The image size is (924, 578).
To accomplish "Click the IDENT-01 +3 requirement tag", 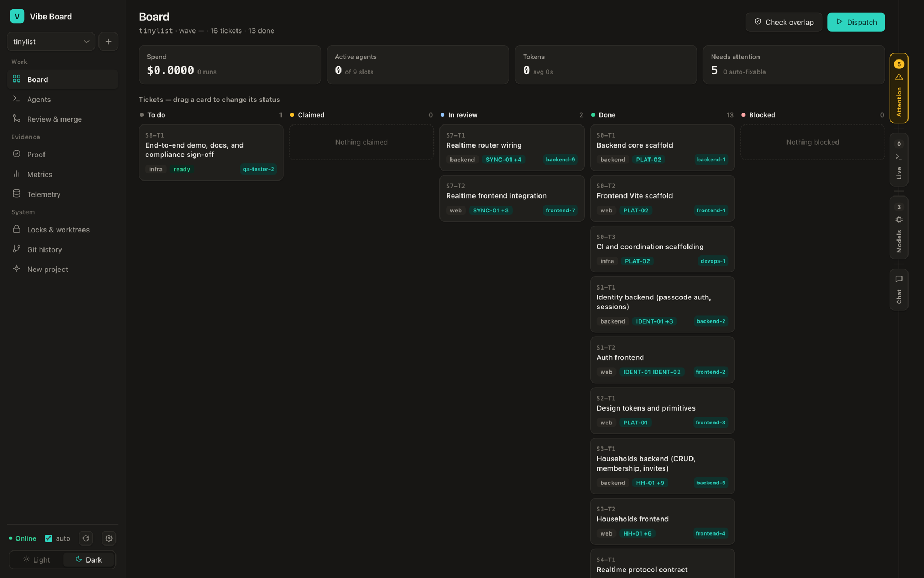I will coord(654,321).
